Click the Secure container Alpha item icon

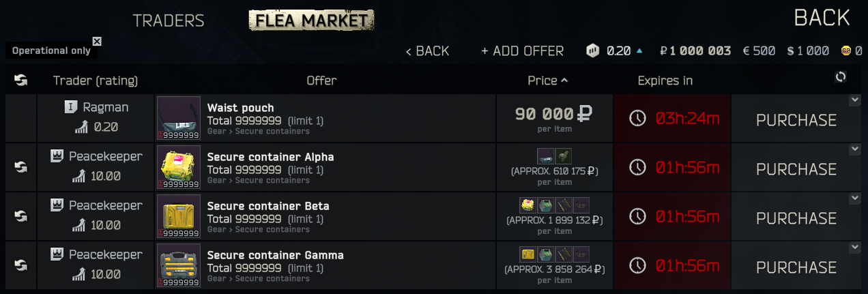pyautogui.click(x=179, y=168)
